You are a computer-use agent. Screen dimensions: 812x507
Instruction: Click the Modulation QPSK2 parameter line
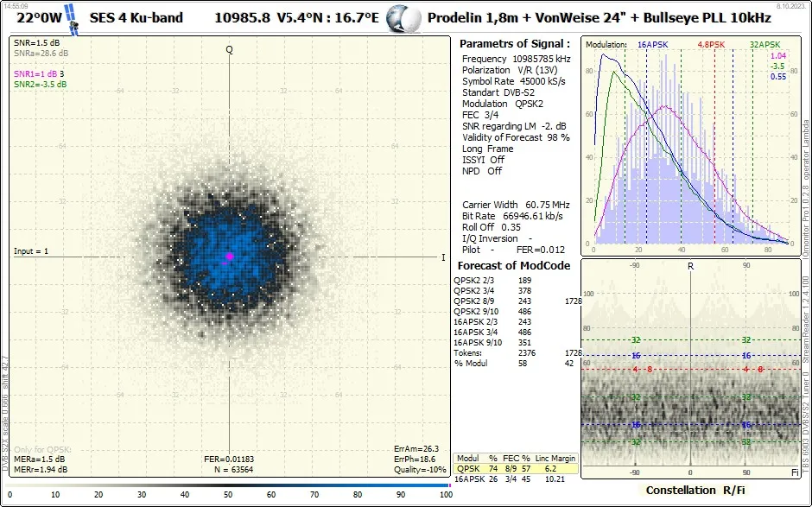pos(503,104)
